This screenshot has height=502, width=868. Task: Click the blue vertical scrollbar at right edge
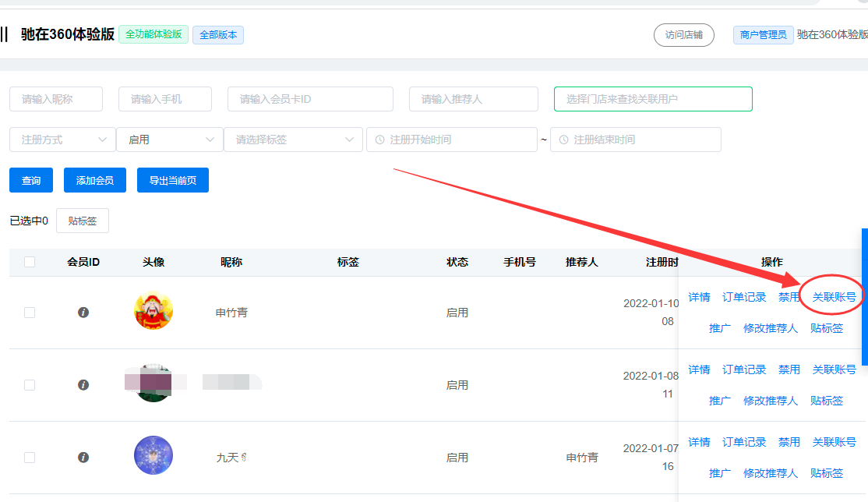coord(865,296)
